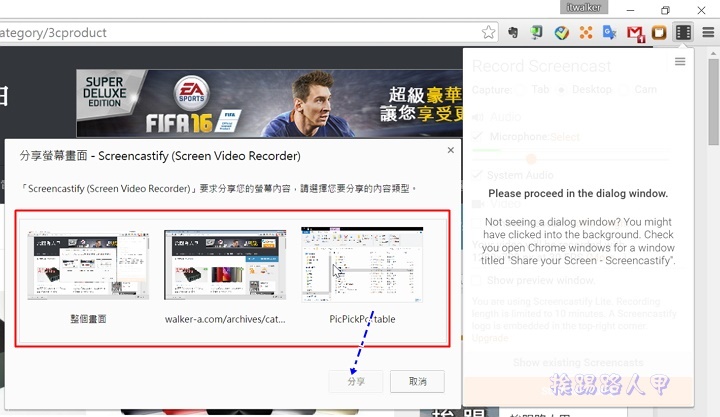The height and width of the screenshot is (417, 720).
Task: Click the orange dots extension icon
Action: click(x=585, y=32)
